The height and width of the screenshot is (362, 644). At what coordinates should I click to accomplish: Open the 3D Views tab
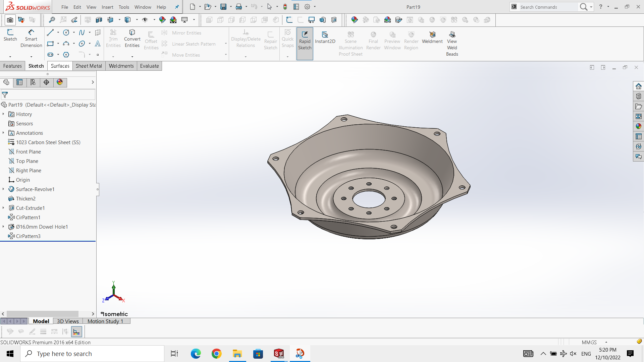(68, 321)
